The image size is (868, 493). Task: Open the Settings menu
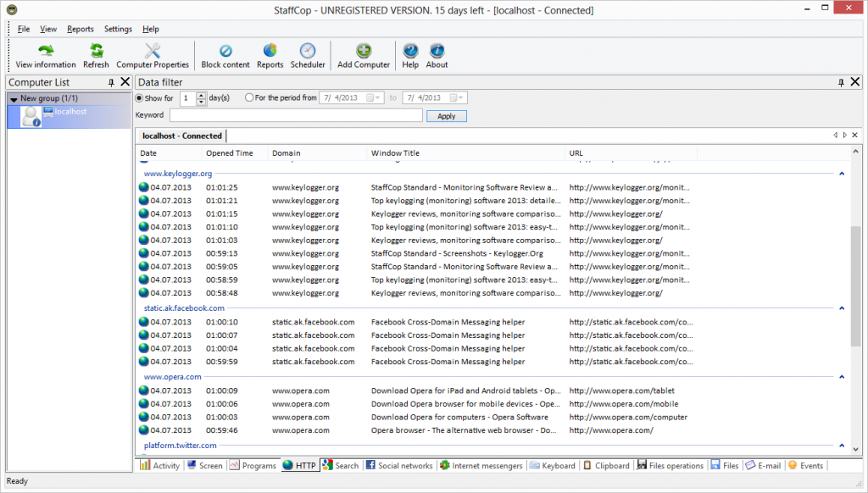[x=118, y=29]
